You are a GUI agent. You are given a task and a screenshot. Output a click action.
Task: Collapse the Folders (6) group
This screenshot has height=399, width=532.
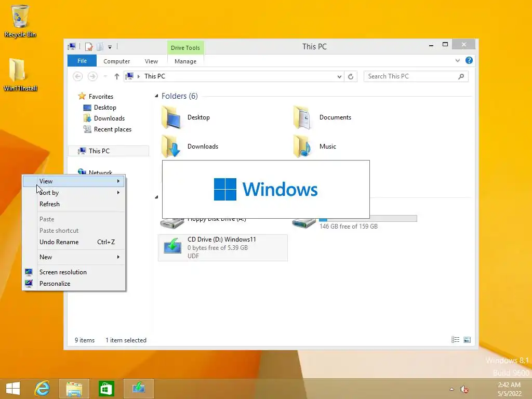(156, 96)
